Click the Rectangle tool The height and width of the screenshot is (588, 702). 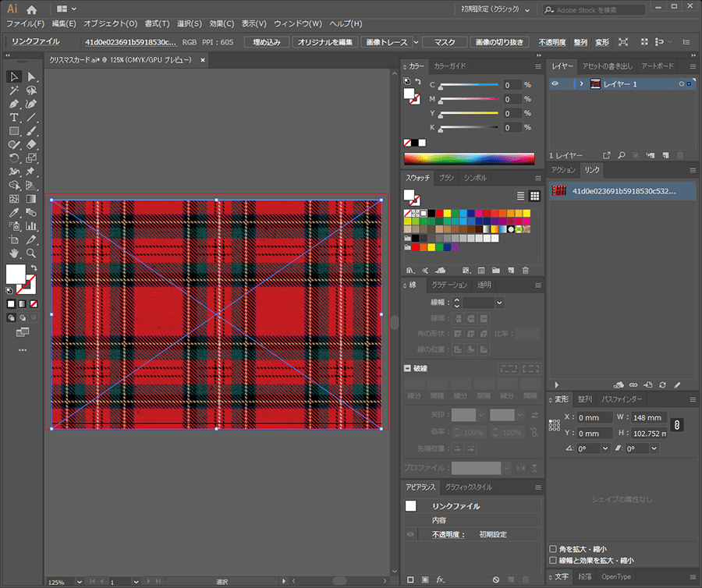pyautogui.click(x=14, y=131)
